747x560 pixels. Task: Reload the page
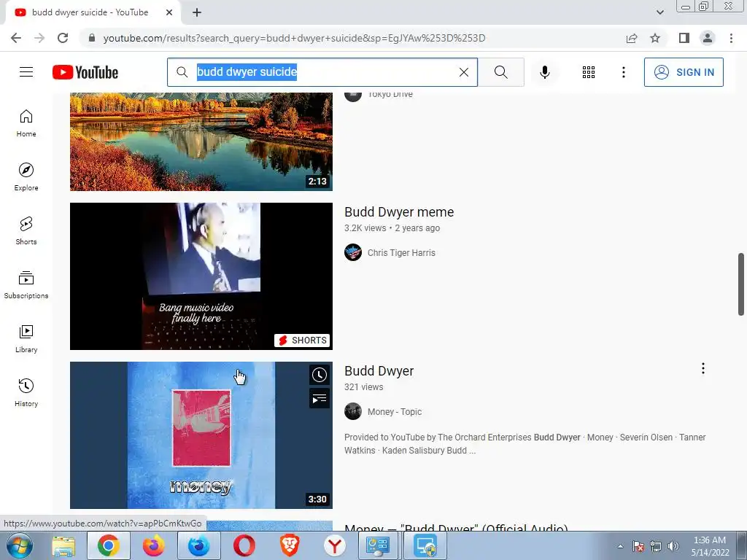coord(63,38)
